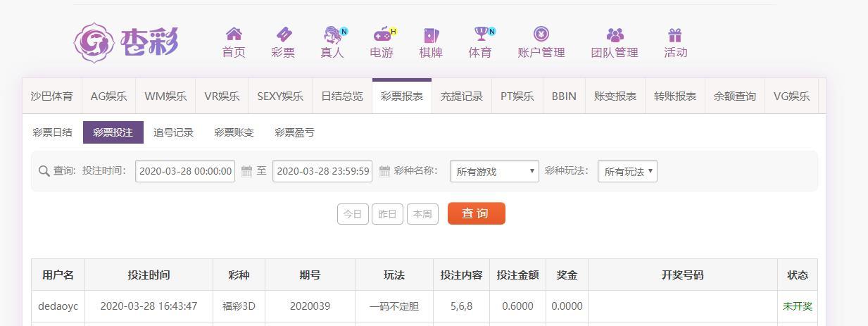Screen dimensions: 868x326
Task: Switch to the 充提记录 tab
Action: [462, 96]
